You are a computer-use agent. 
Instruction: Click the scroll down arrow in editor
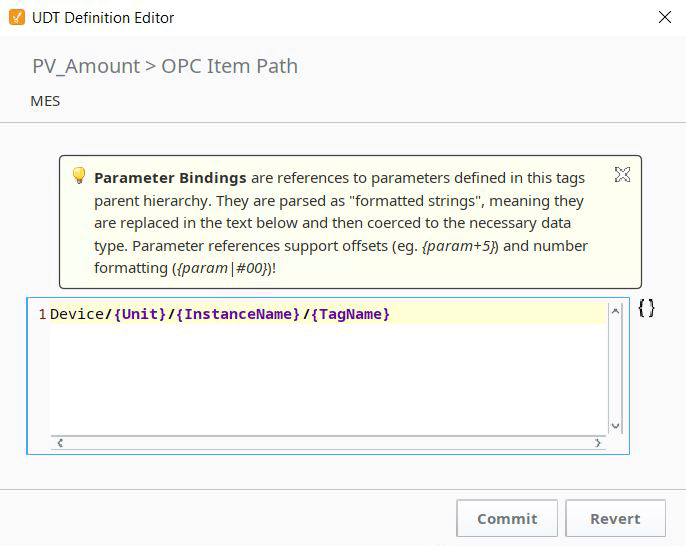point(615,426)
